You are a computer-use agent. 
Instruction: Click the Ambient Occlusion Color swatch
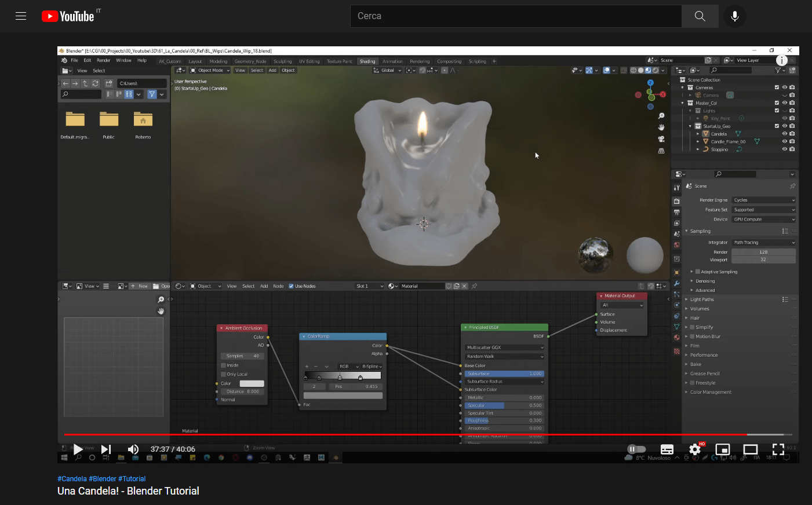point(252,383)
